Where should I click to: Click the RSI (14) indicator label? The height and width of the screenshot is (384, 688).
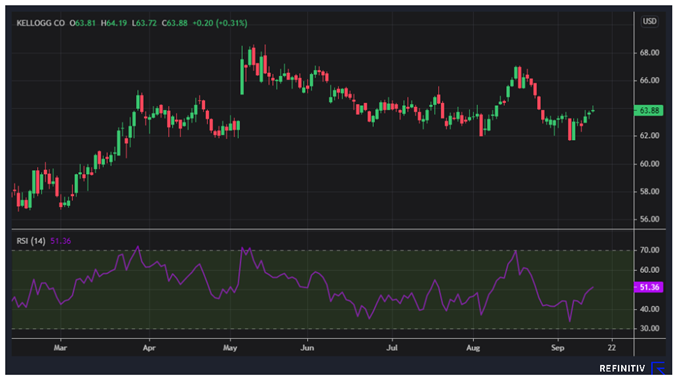click(x=31, y=241)
